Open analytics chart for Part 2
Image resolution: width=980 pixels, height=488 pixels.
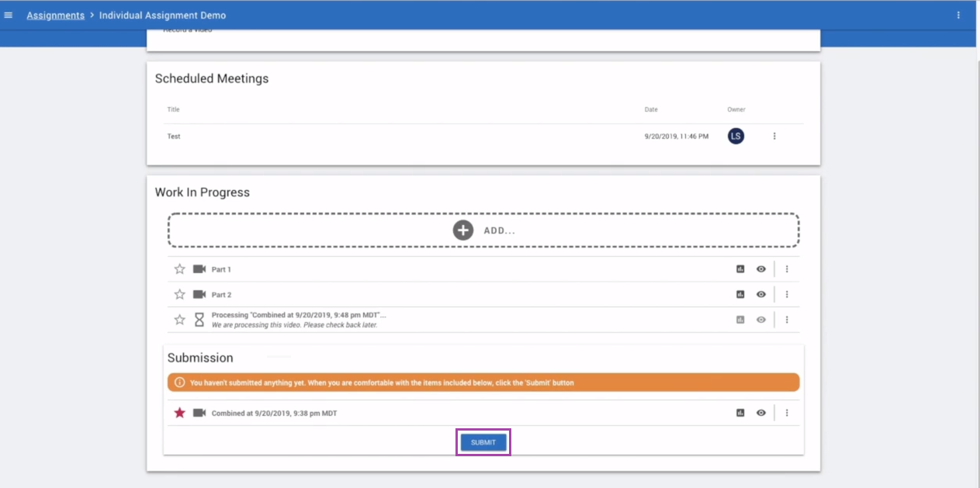tap(740, 295)
